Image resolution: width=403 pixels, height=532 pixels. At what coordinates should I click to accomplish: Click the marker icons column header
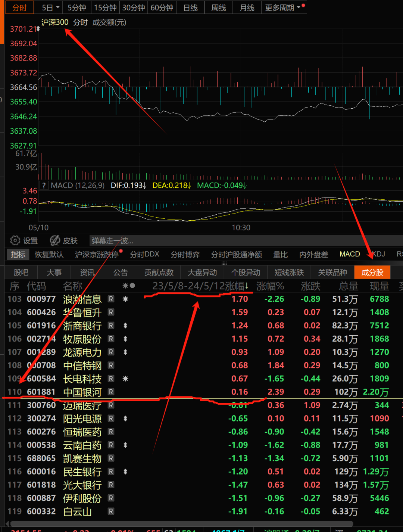pyautogui.click(x=128, y=286)
